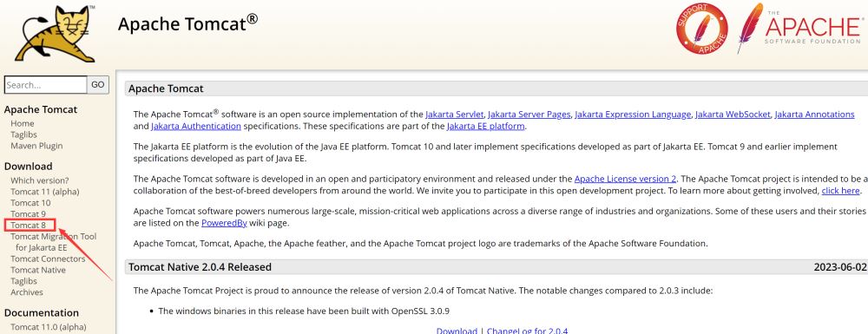Viewport: 868px width, 334px height.
Task: Click the Apache Tomcat section header bar
Action: tap(496, 88)
